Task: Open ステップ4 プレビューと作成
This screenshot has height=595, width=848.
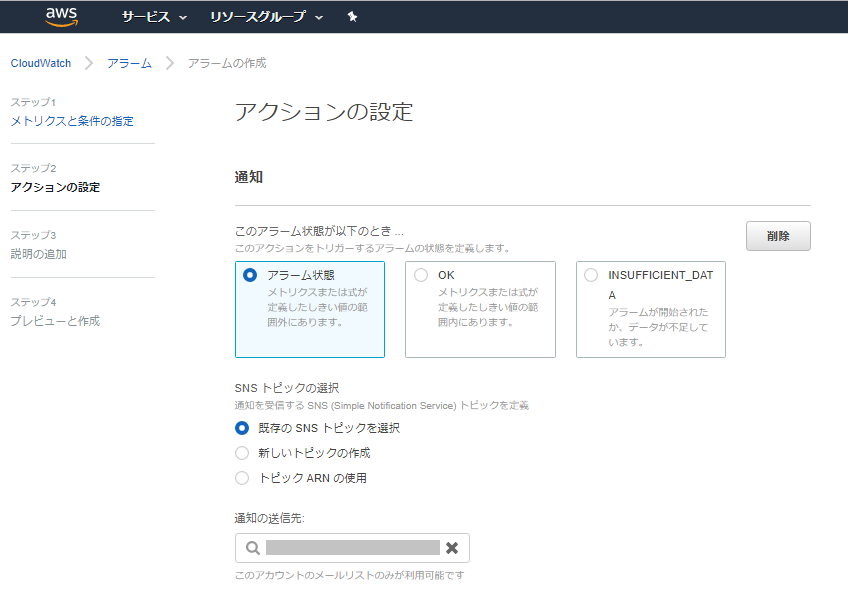Action: coord(56,320)
